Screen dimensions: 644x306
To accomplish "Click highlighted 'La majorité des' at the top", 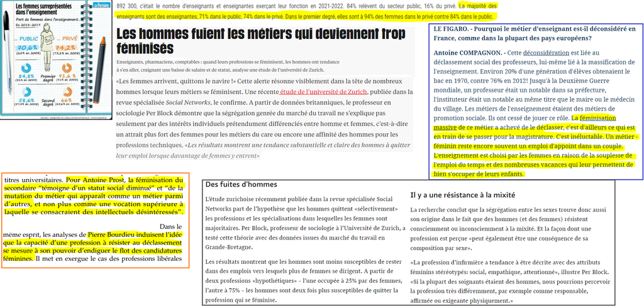I will [477, 6].
